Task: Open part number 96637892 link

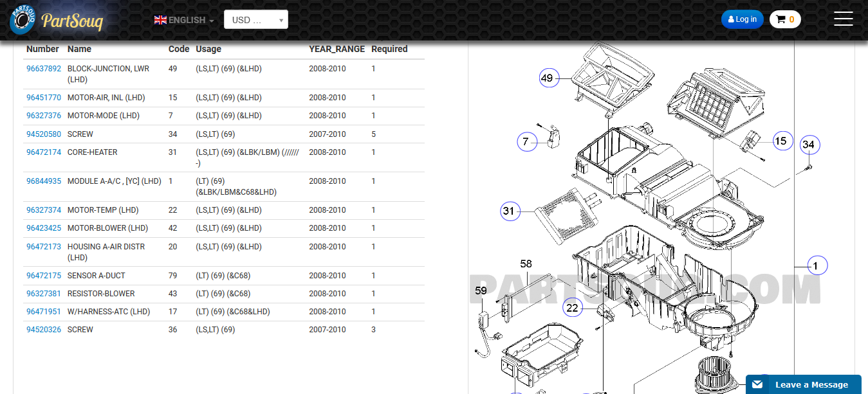Action: click(44, 69)
